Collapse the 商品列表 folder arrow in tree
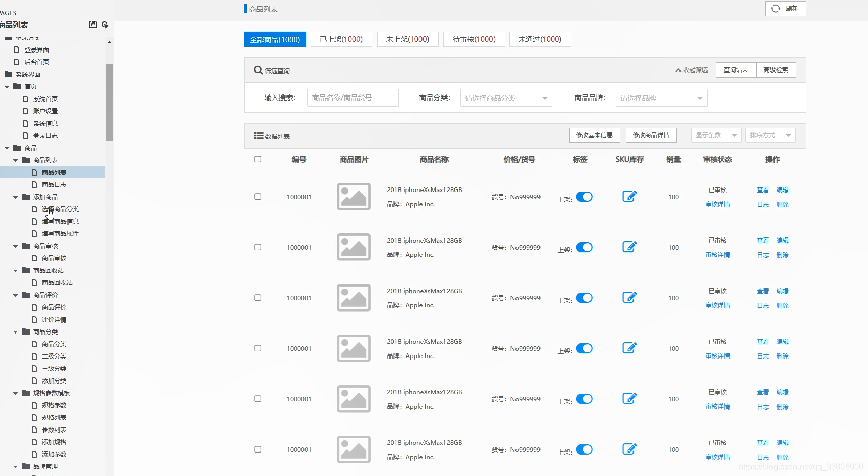868x476 pixels. point(16,160)
